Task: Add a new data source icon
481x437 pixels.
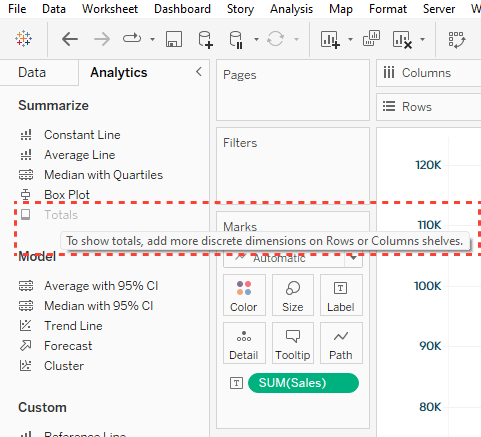Action: point(205,40)
